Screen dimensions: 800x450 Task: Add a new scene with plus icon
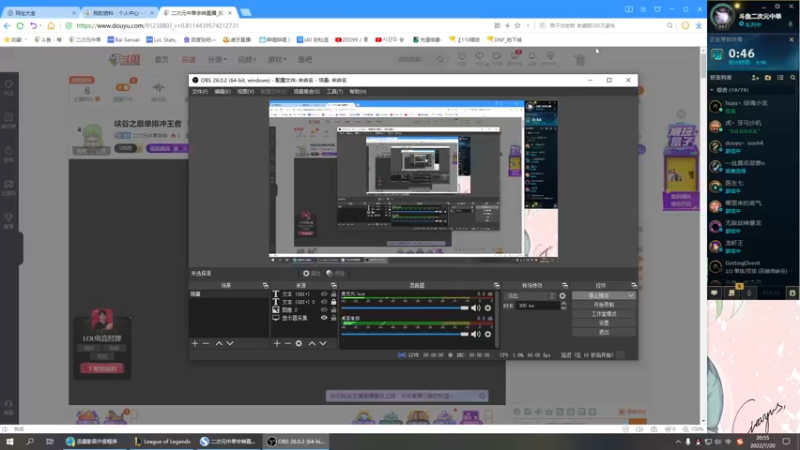[195, 343]
